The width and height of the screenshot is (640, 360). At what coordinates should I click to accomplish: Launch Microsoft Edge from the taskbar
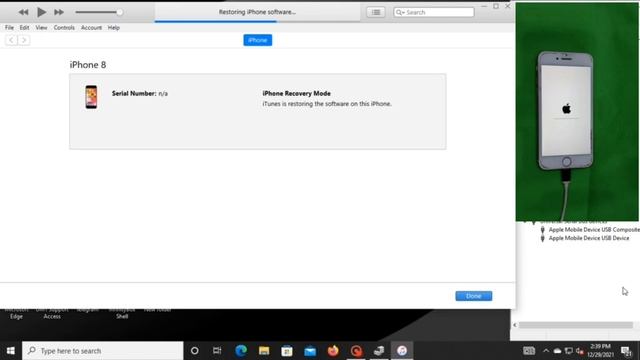(x=241, y=351)
